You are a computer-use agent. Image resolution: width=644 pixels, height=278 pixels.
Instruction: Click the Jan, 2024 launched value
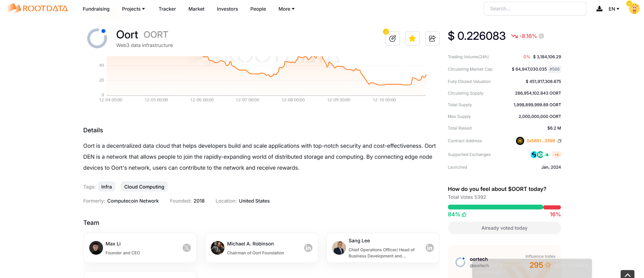[x=551, y=167]
